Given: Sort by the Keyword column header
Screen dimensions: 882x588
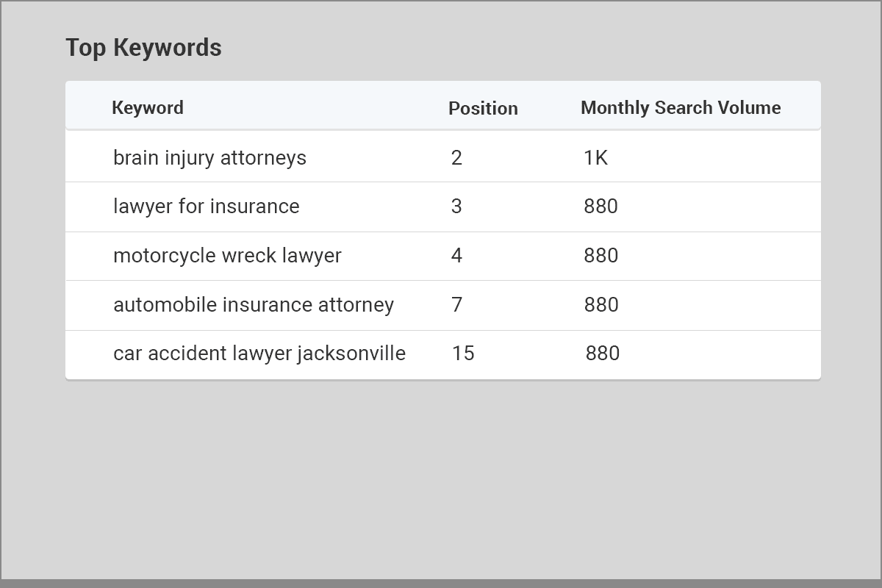Looking at the screenshot, I should pyautogui.click(x=148, y=108).
